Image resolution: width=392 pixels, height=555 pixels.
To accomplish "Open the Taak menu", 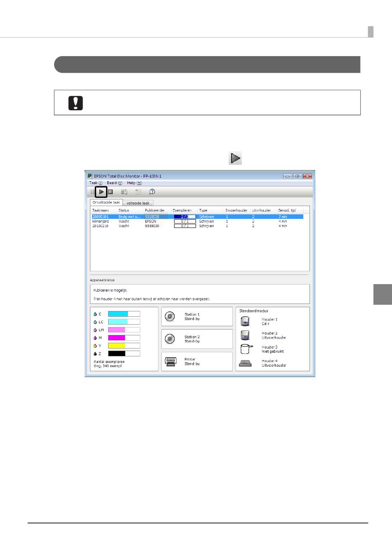I will tap(96, 183).
